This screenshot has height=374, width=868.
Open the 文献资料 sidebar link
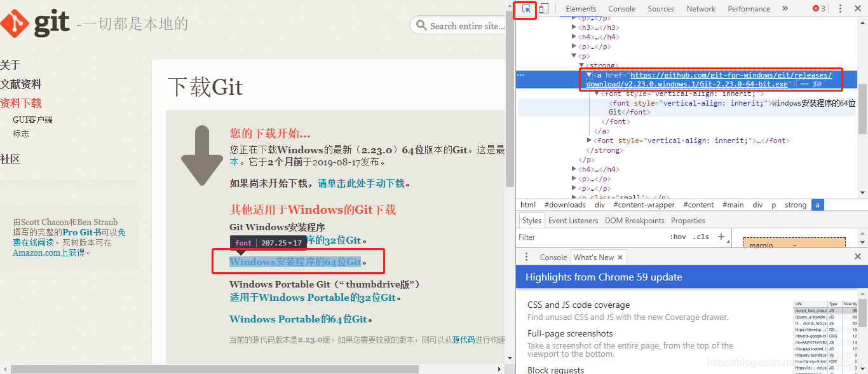point(21,84)
